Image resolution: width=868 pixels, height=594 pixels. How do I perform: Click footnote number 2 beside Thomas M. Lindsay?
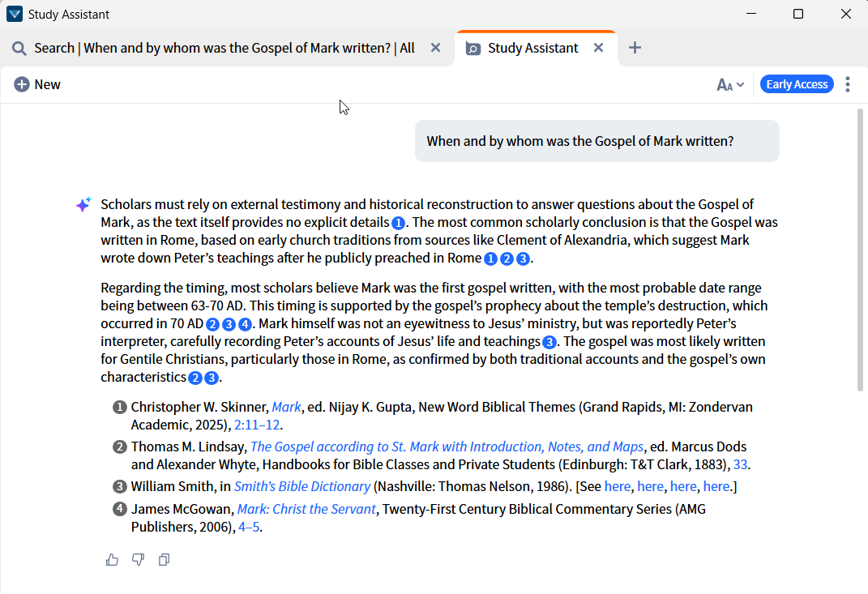120,447
